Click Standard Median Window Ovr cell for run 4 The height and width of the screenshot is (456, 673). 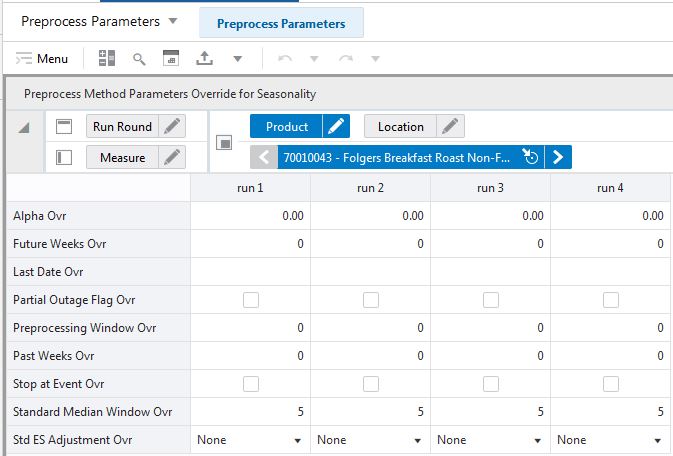pyautogui.click(x=610, y=412)
